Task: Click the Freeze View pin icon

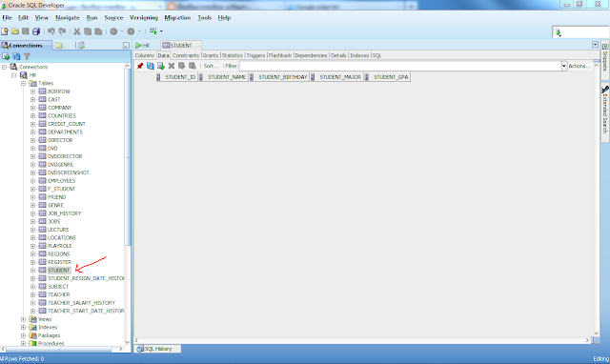Action: pyautogui.click(x=140, y=66)
